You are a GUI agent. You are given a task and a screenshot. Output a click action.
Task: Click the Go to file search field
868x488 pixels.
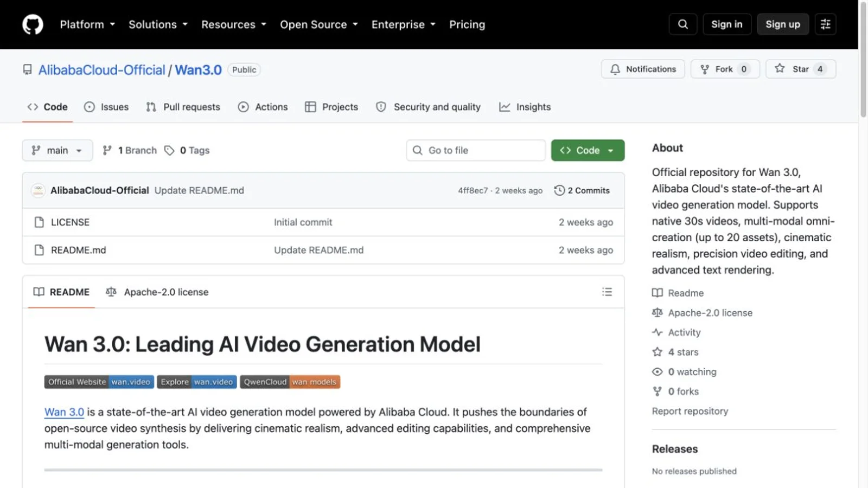(x=476, y=150)
